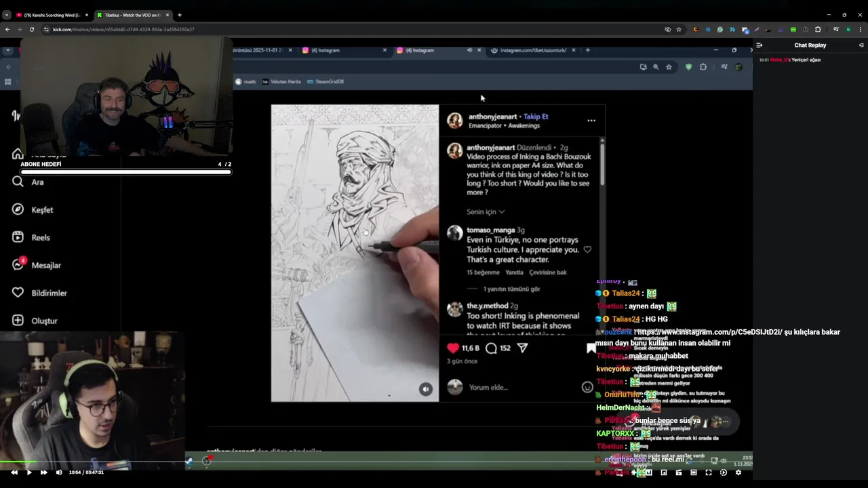Open Instagram Mesajlar messages

pos(37,265)
